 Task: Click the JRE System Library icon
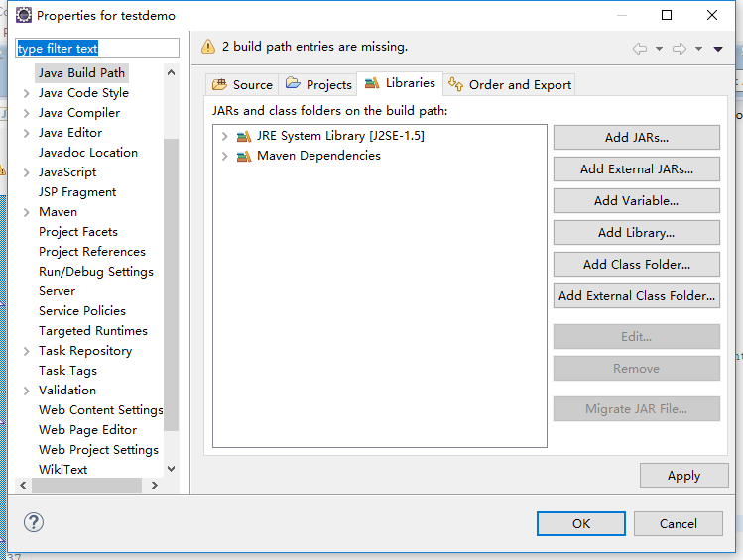tap(244, 137)
